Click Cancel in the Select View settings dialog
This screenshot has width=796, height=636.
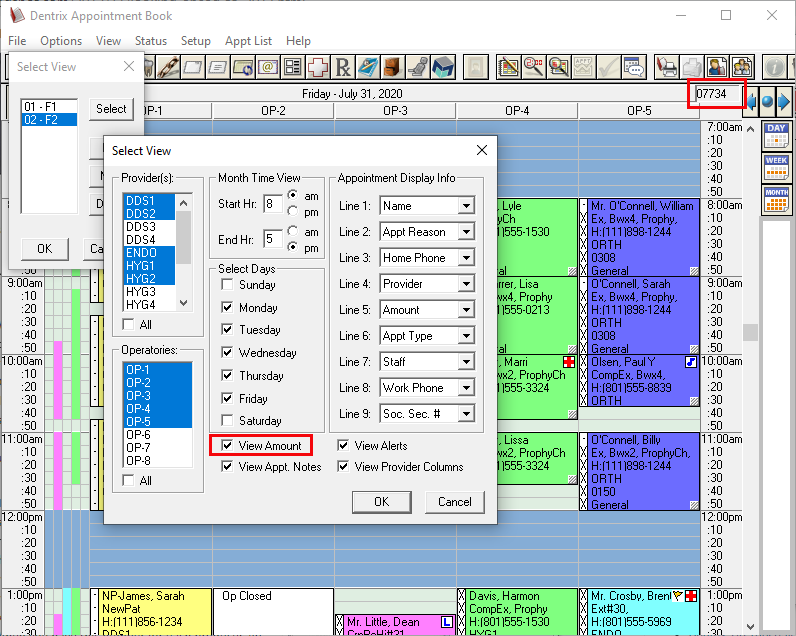tap(454, 502)
